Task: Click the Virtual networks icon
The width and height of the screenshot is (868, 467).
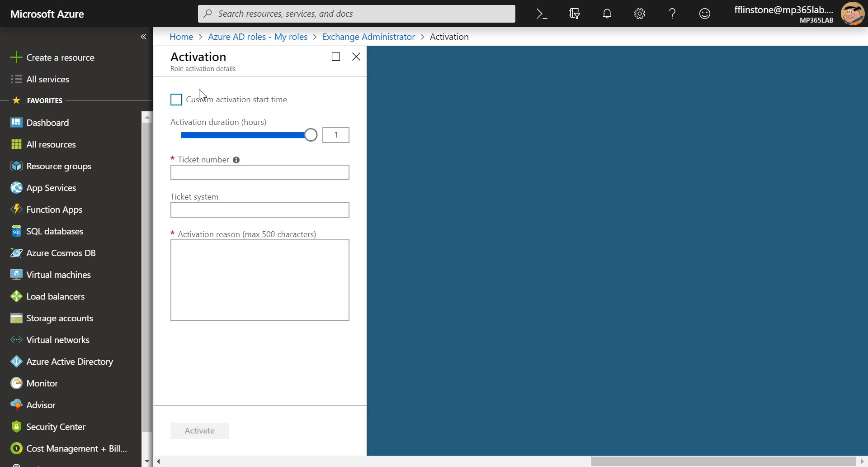Action: coord(16,340)
